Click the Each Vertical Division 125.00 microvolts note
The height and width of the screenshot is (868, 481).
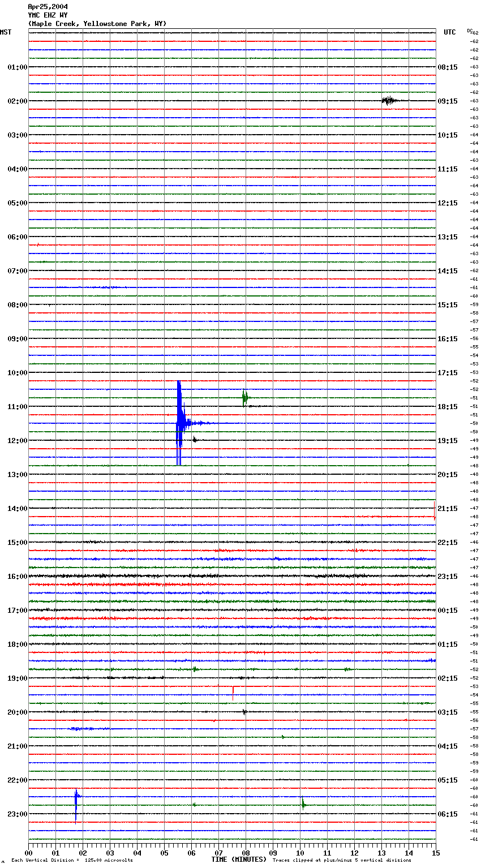tap(72, 861)
